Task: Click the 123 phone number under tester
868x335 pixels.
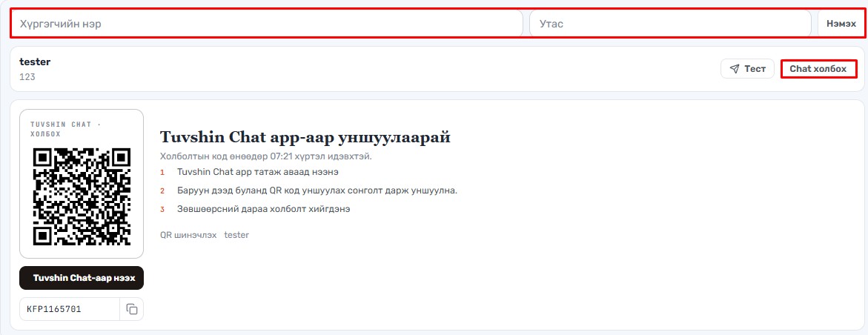Action: tap(27, 77)
